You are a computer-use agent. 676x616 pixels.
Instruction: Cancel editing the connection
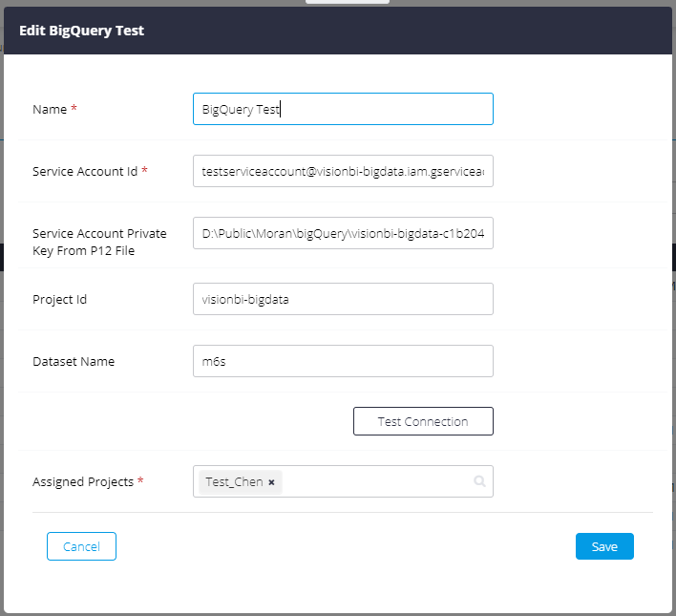tap(81, 546)
